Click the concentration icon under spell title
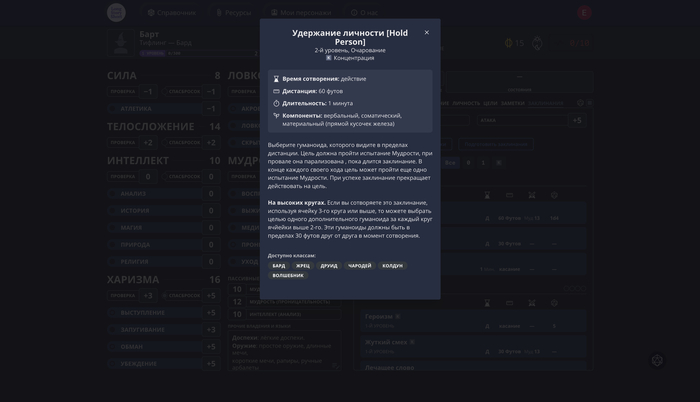This screenshot has width=700, height=402. pos(329,58)
